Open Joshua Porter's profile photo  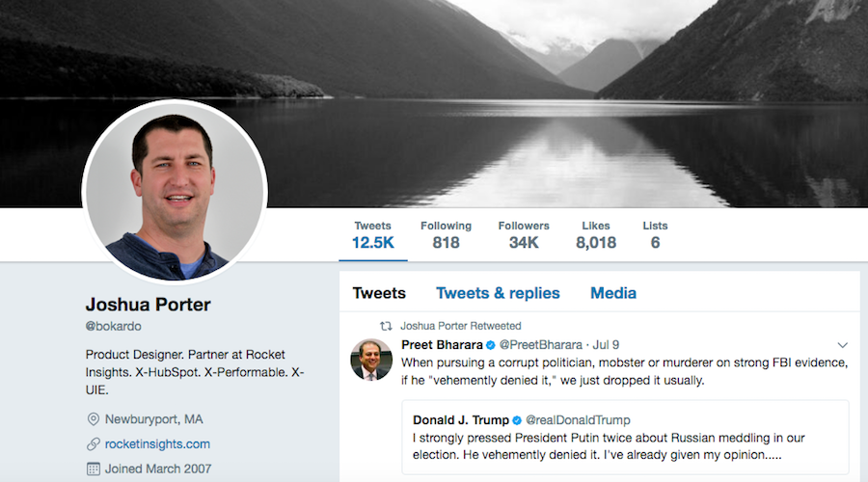175,192
